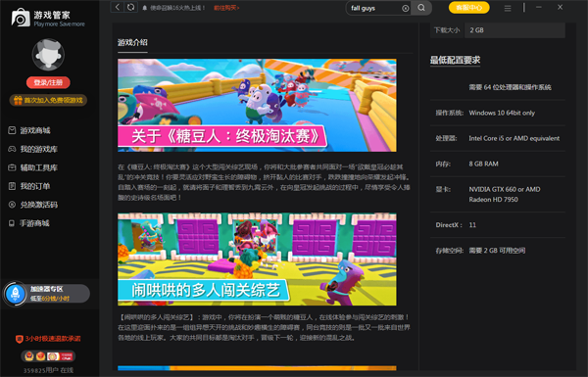The image size is (588, 377).
Task: Click the fall guys search input field
Action: 375,8
